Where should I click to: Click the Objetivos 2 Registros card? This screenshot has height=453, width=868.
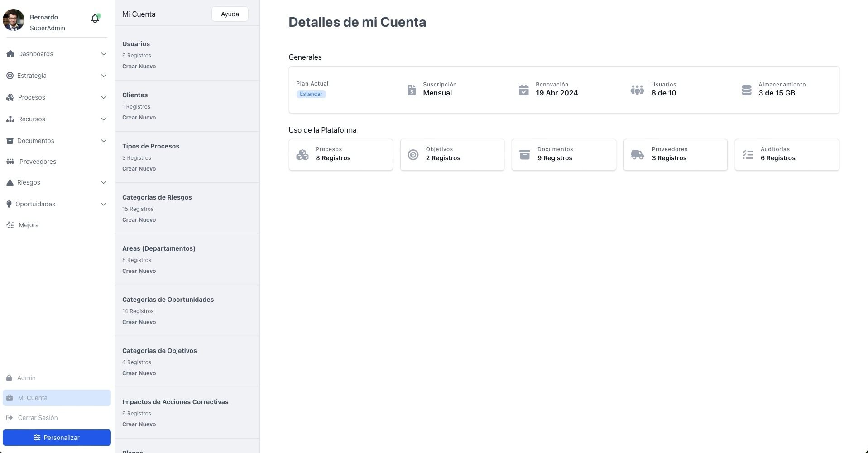coord(452,155)
